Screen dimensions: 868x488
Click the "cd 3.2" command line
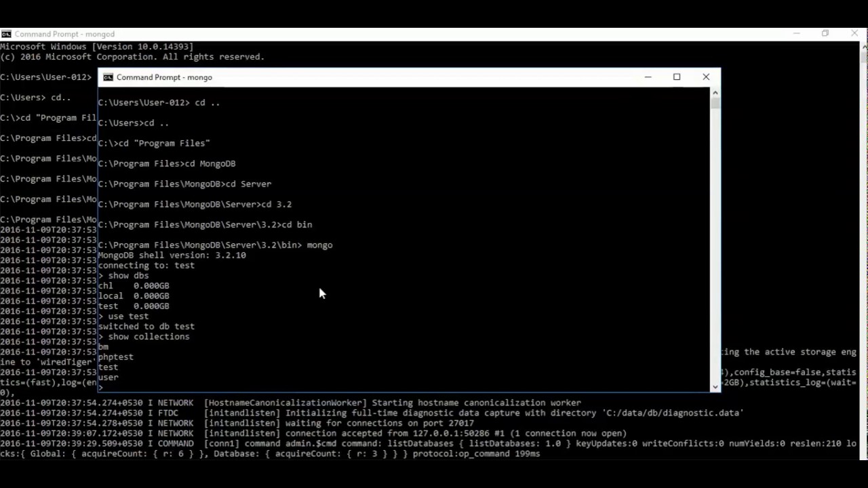tap(195, 205)
